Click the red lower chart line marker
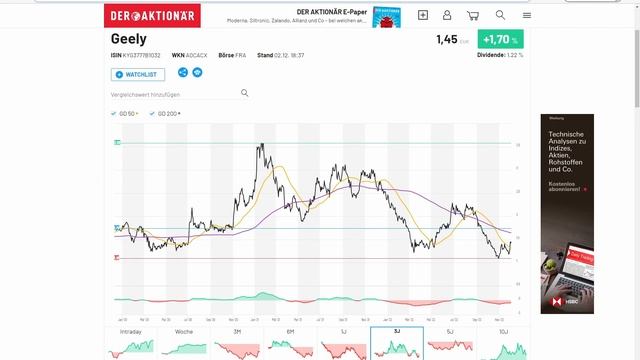This screenshot has width=640, height=360. click(117, 258)
